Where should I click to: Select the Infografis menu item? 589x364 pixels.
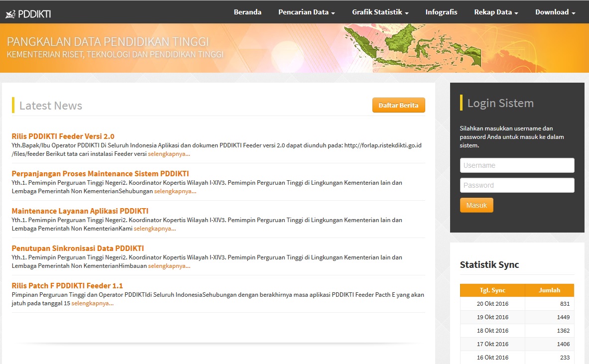pyautogui.click(x=441, y=12)
